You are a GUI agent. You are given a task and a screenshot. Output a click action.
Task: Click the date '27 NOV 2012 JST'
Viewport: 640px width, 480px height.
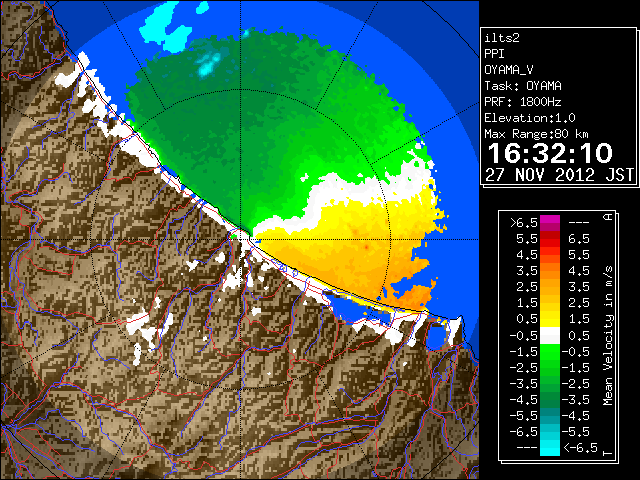click(x=559, y=175)
